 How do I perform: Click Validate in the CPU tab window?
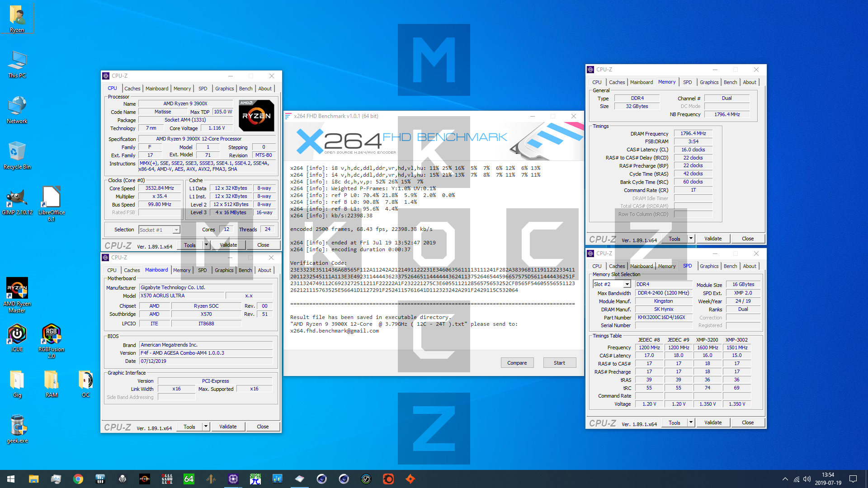(228, 245)
